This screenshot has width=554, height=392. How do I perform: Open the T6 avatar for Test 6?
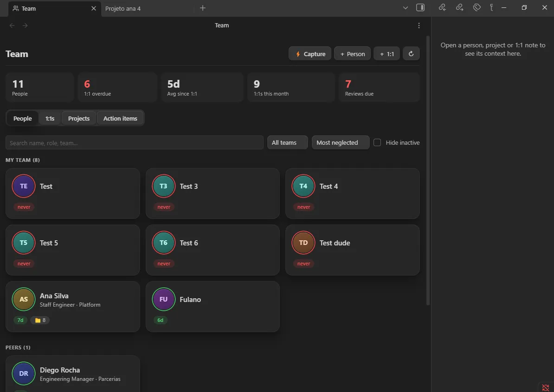(x=164, y=243)
